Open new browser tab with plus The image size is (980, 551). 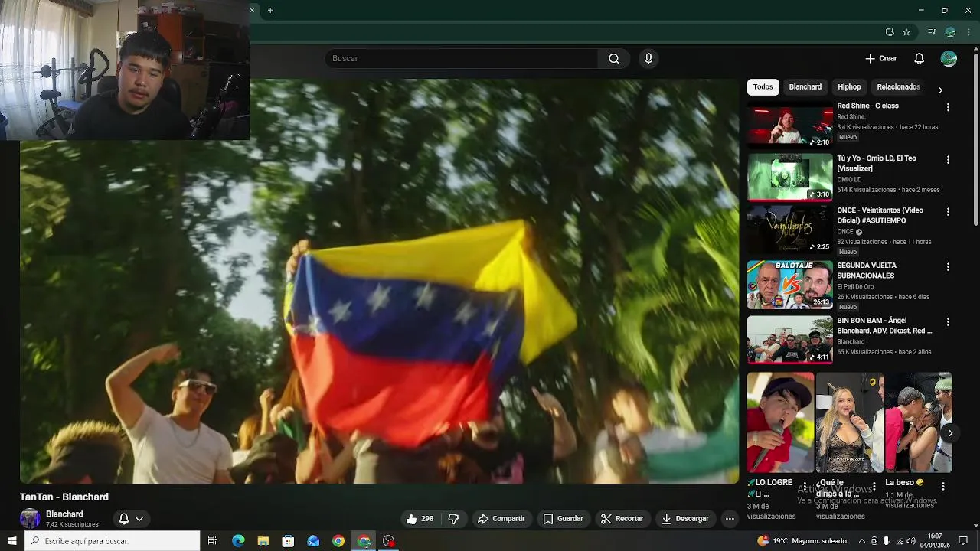[270, 10]
